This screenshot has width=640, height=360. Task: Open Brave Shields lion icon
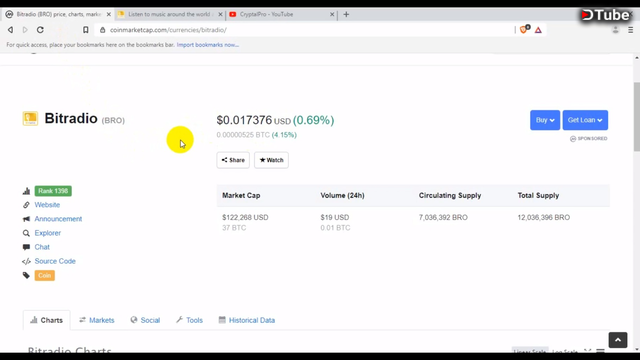pyautogui.click(x=524, y=29)
